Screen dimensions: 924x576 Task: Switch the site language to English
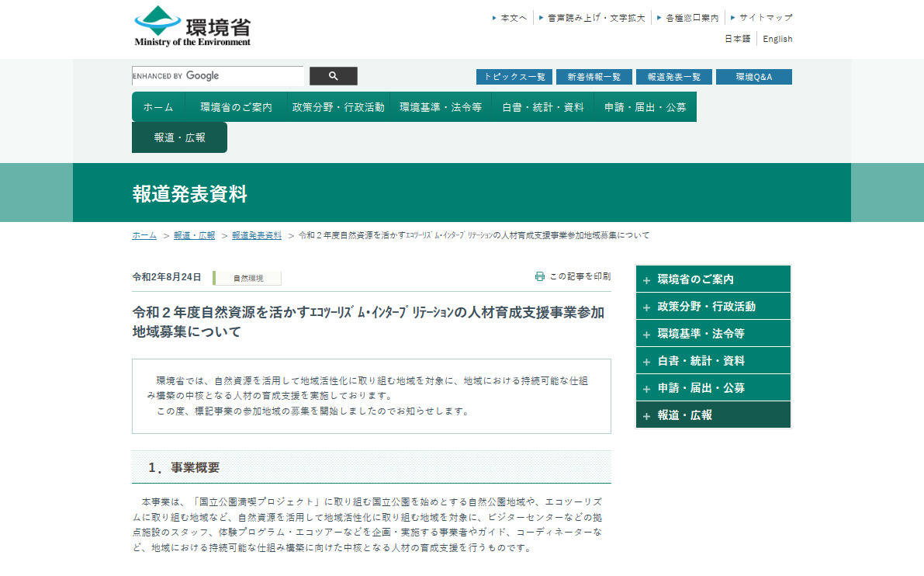pyautogui.click(x=777, y=39)
